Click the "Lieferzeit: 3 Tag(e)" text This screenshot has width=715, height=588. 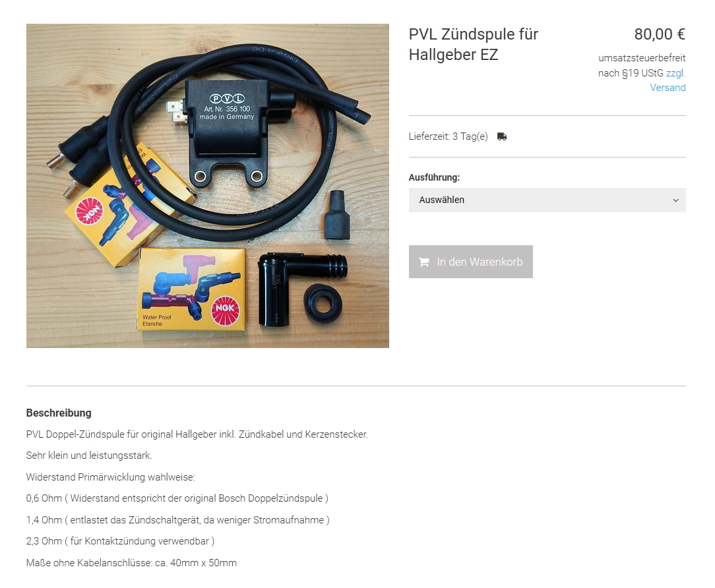[448, 136]
